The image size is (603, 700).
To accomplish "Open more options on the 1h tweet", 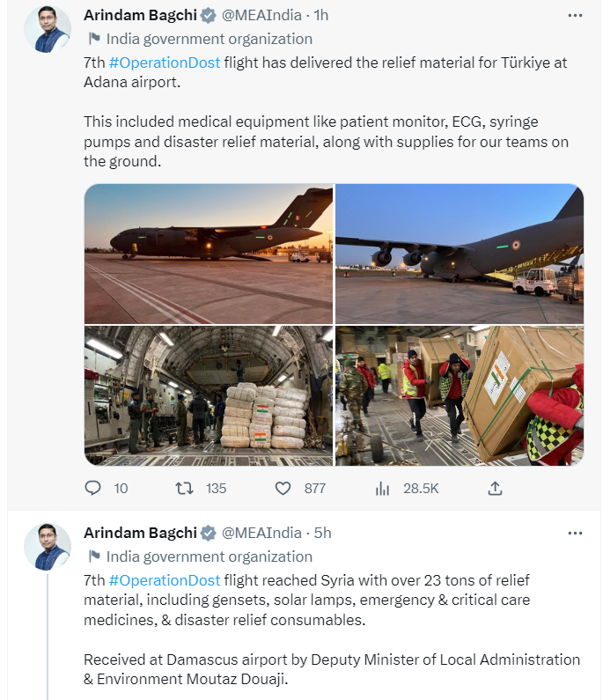I will [x=575, y=16].
